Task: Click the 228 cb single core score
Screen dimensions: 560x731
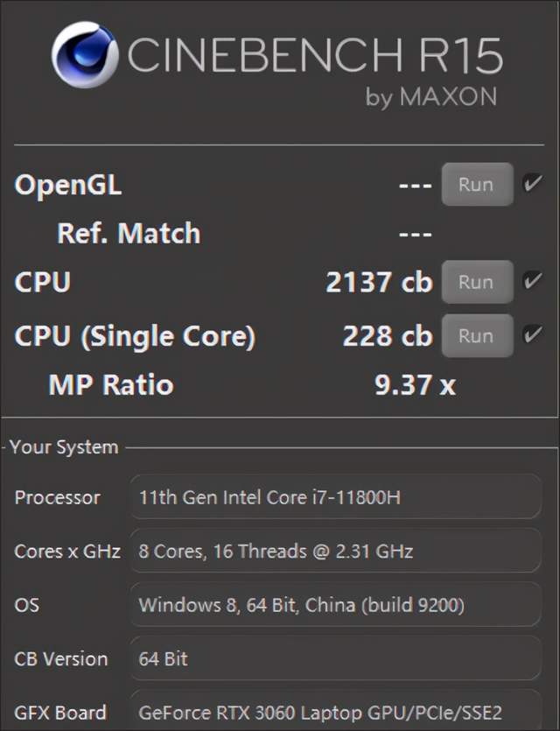Action: [x=387, y=336]
